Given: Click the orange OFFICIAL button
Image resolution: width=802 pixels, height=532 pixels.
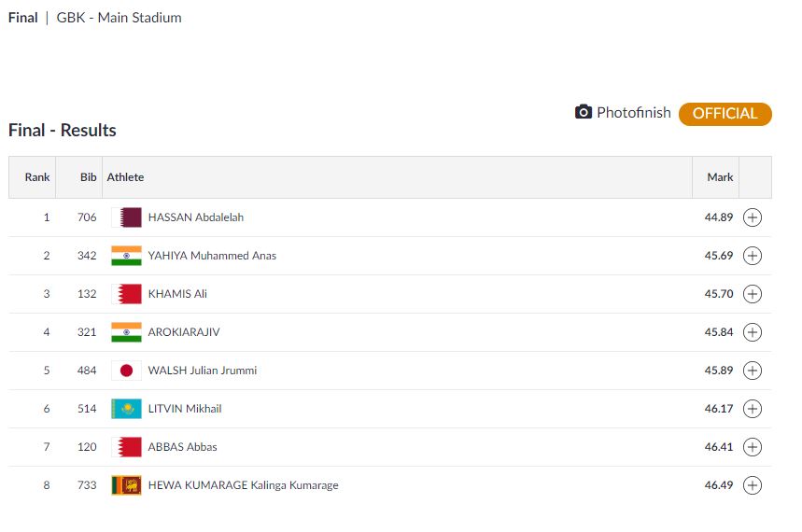Looking at the screenshot, I should [x=725, y=114].
